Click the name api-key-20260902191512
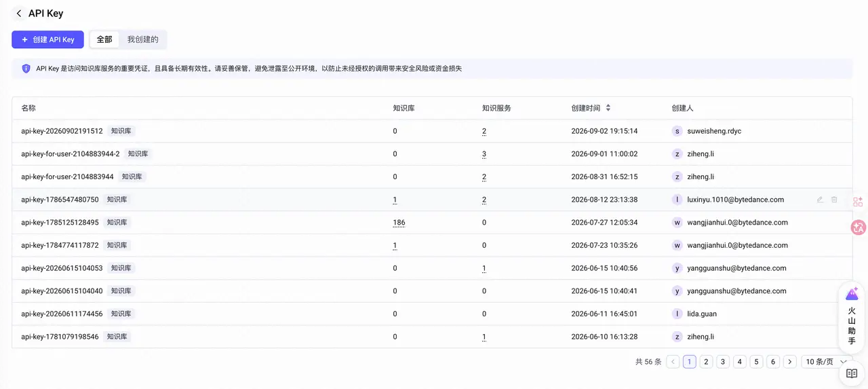Image resolution: width=868 pixels, height=389 pixels. pyautogui.click(x=62, y=131)
